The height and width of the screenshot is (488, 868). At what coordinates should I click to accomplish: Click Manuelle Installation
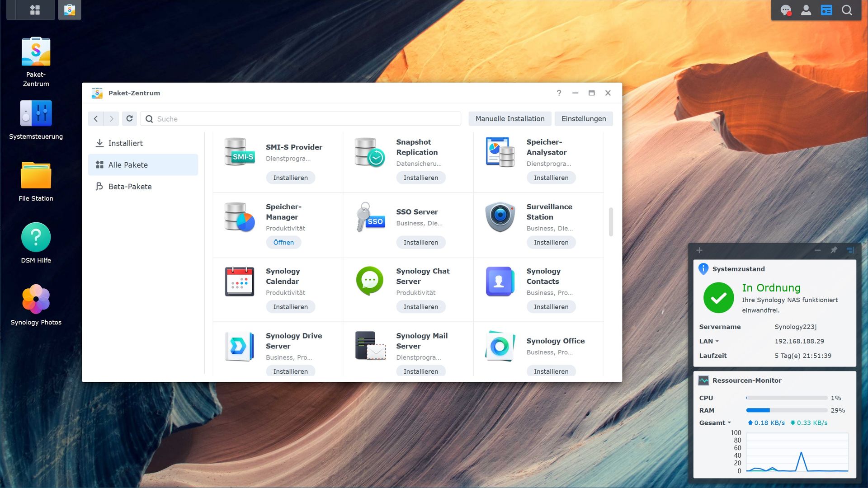pos(509,118)
